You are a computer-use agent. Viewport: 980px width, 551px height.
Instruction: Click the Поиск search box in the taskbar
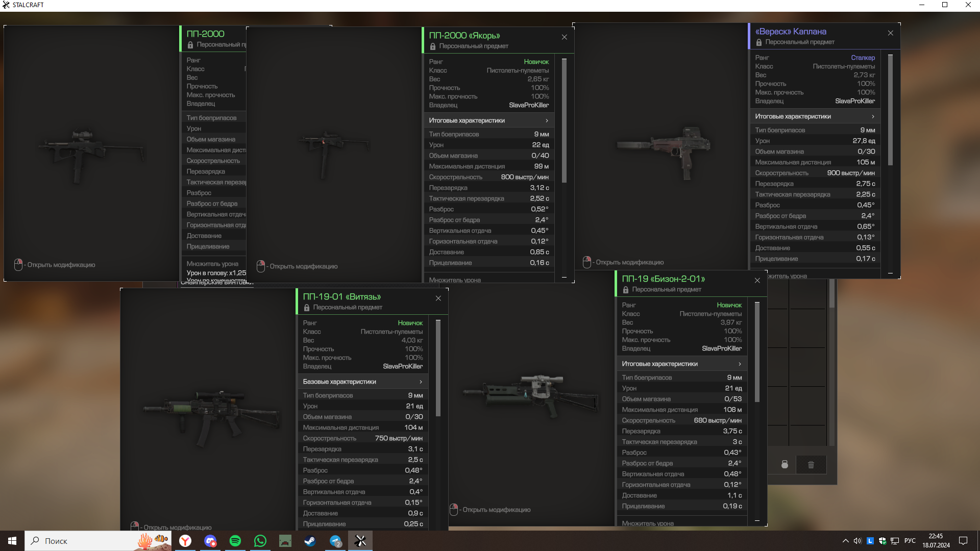(99, 541)
